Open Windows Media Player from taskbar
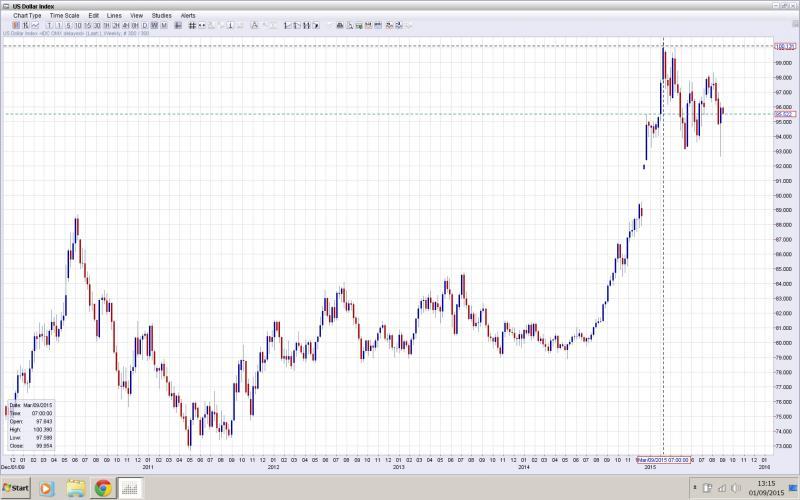Screen dimensions: 800x500 tap(46, 488)
